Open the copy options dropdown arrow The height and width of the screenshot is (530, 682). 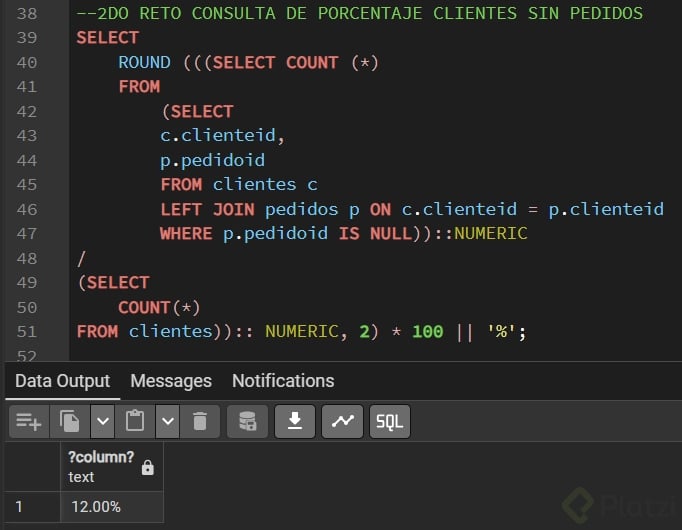pos(103,421)
